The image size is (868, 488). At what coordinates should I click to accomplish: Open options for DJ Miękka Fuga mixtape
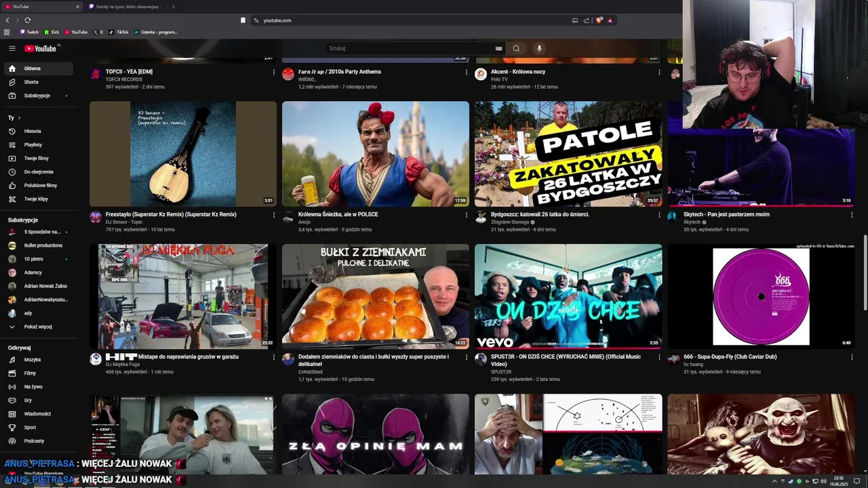[x=274, y=357]
